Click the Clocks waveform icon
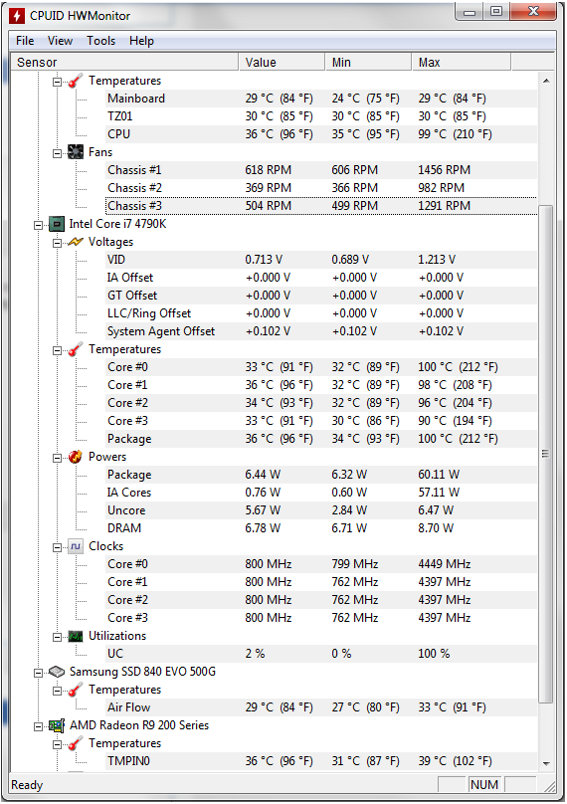Screen dimensions: 567x804 (x=75, y=547)
